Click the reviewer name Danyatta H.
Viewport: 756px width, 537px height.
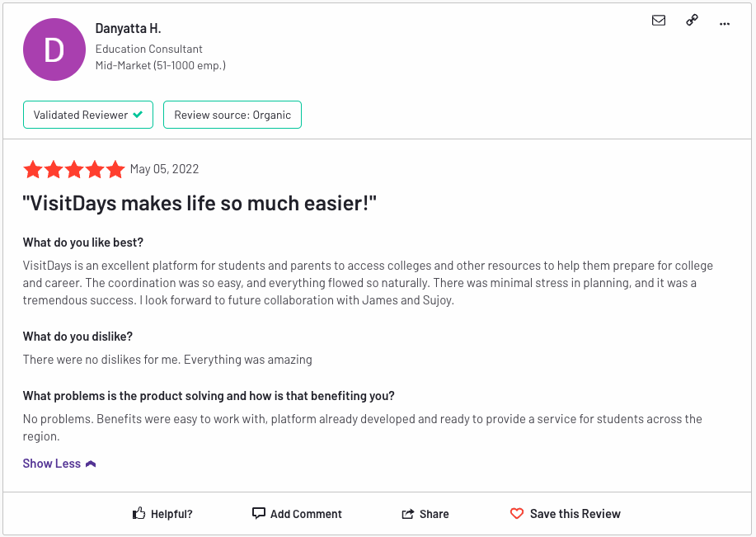(128, 29)
